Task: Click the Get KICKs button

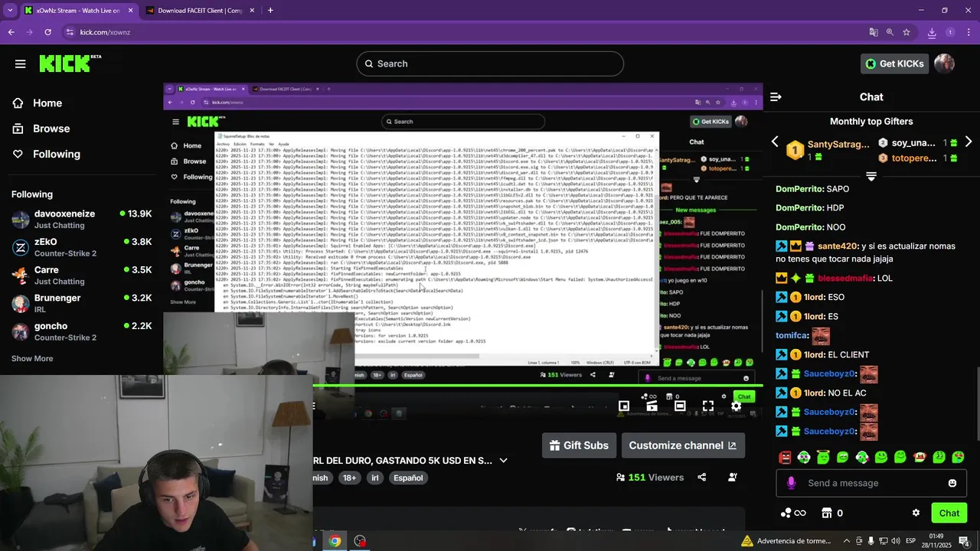Action: point(894,64)
